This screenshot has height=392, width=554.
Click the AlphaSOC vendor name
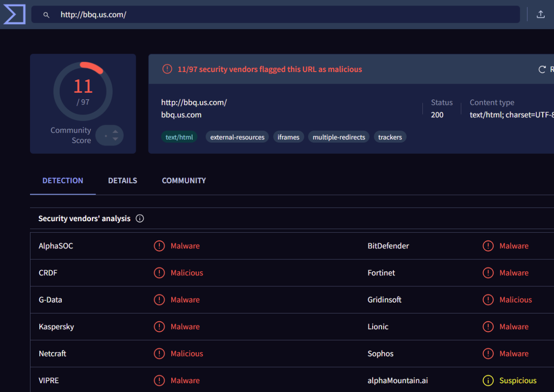pyautogui.click(x=56, y=246)
